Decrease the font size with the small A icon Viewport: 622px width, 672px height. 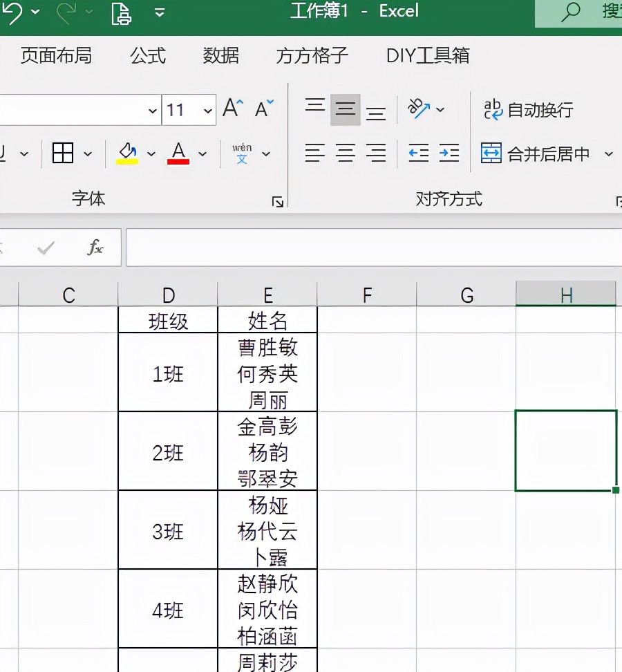point(261,109)
